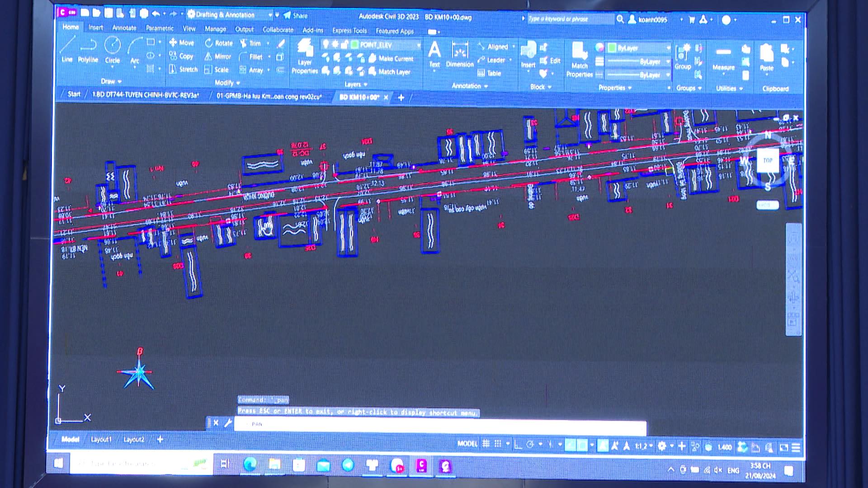Open the Annotate ribbon tab

coord(124,28)
